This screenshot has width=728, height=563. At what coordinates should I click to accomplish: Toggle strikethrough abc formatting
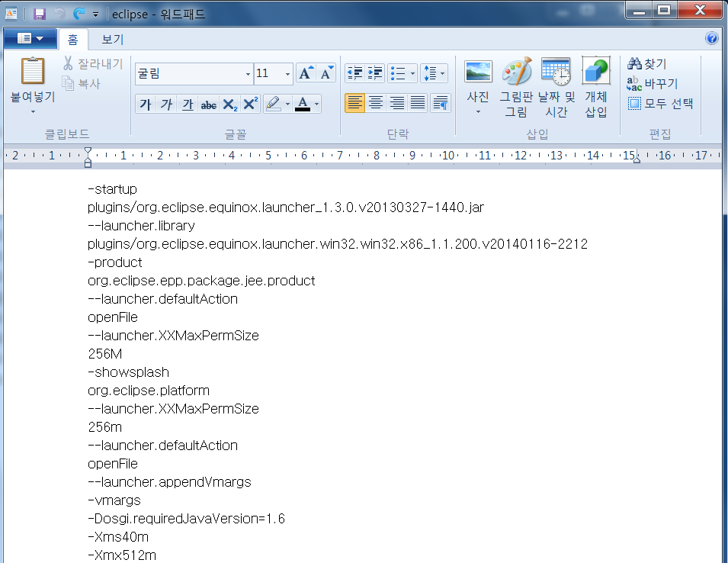(x=208, y=104)
